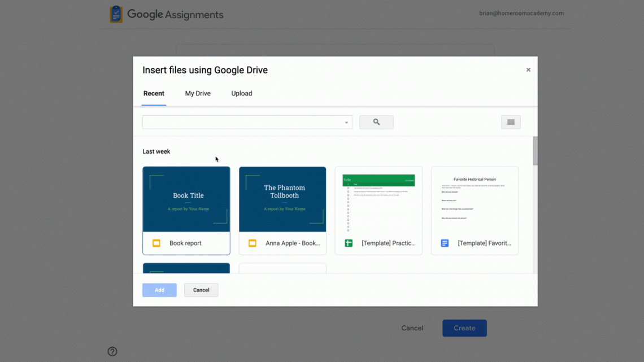Cancel the Insert files dialog
Image resolution: width=644 pixels, height=362 pixels.
coord(201,290)
